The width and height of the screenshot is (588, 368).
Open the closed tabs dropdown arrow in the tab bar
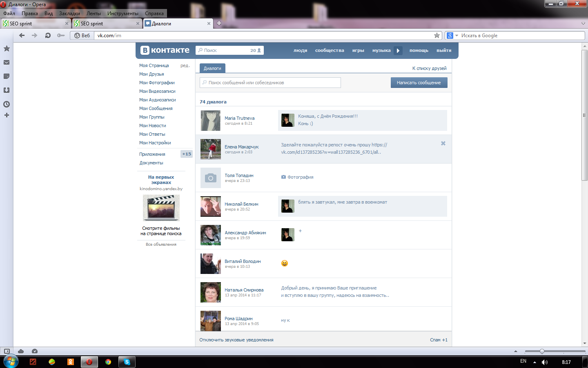583,23
